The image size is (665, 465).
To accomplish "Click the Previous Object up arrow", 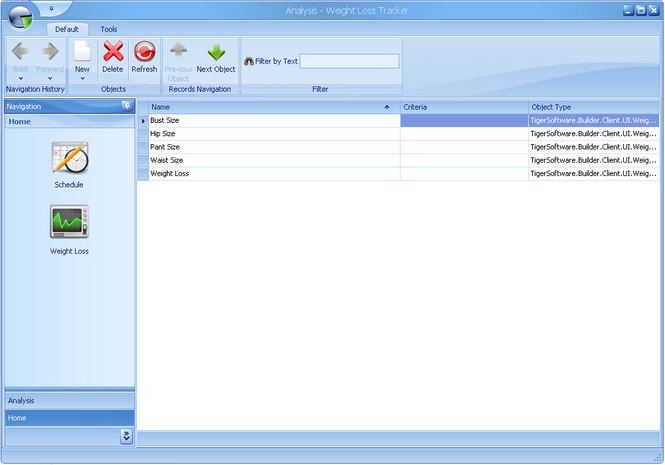I will 179,50.
